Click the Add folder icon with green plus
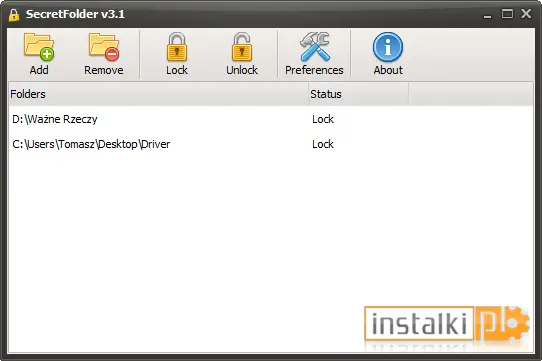The image size is (542, 361). (x=39, y=47)
